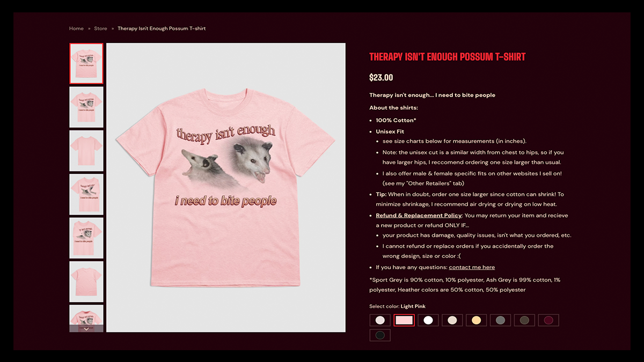Viewport: 644px width, 362px height.
Task: Choose the first light grey color swatch
Action: pos(380,320)
